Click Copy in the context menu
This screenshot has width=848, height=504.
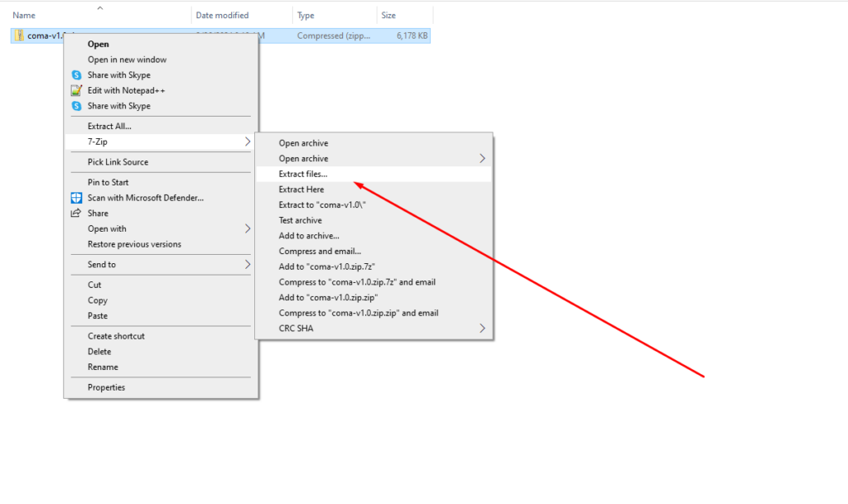tap(98, 300)
